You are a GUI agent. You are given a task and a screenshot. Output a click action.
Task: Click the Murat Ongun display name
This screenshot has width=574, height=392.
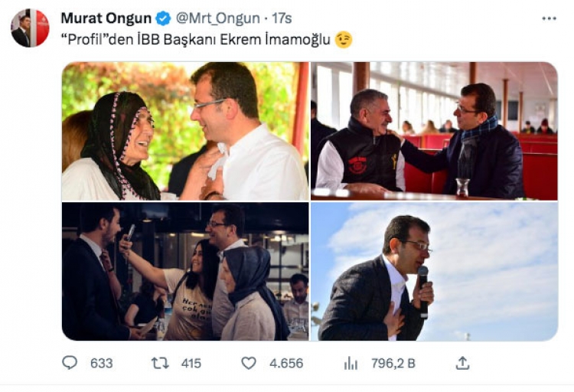pyautogui.click(x=106, y=18)
